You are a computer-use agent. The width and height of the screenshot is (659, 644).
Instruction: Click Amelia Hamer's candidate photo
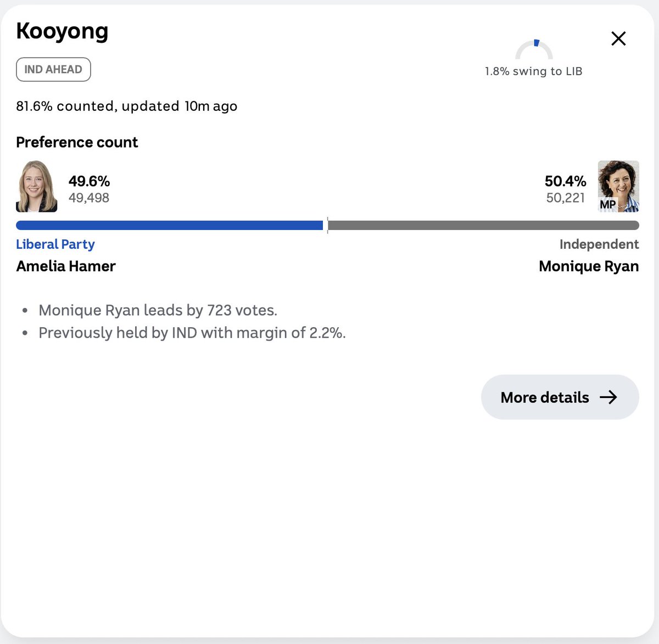click(36, 186)
